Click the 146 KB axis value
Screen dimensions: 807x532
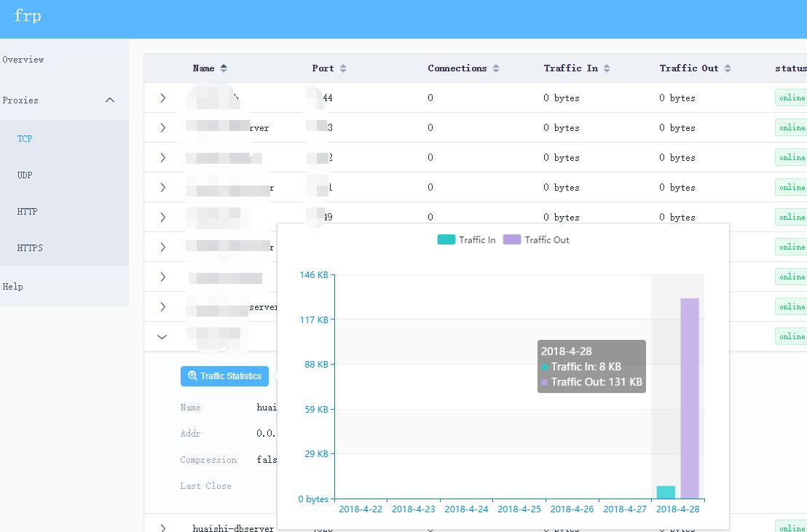pos(314,275)
